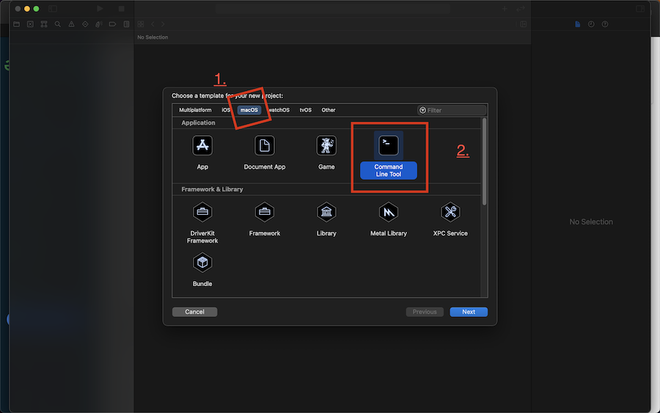Choose the Bundle template
The image size is (660, 413).
(x=202, y=262)
